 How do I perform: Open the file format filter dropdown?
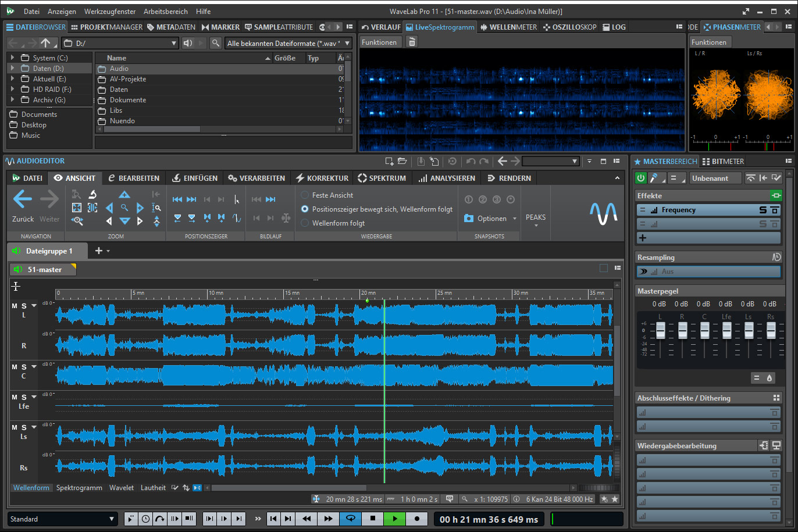(347, 44)
